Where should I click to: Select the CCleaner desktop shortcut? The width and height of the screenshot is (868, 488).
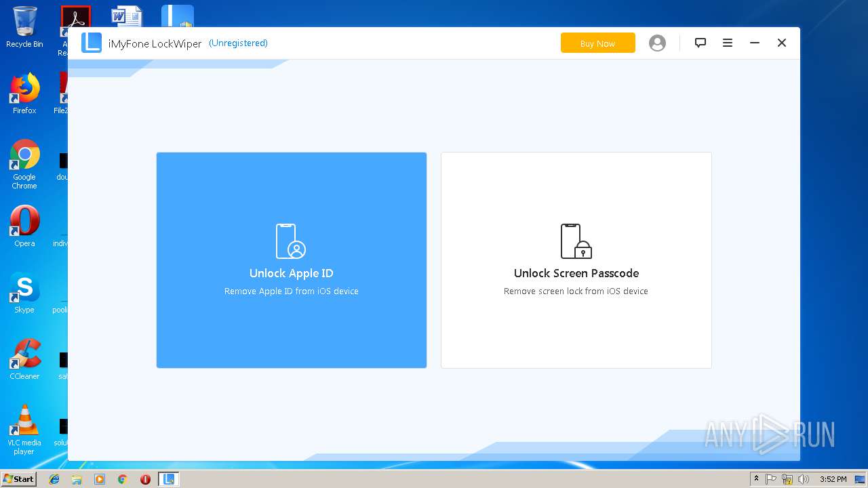[24, 359]
